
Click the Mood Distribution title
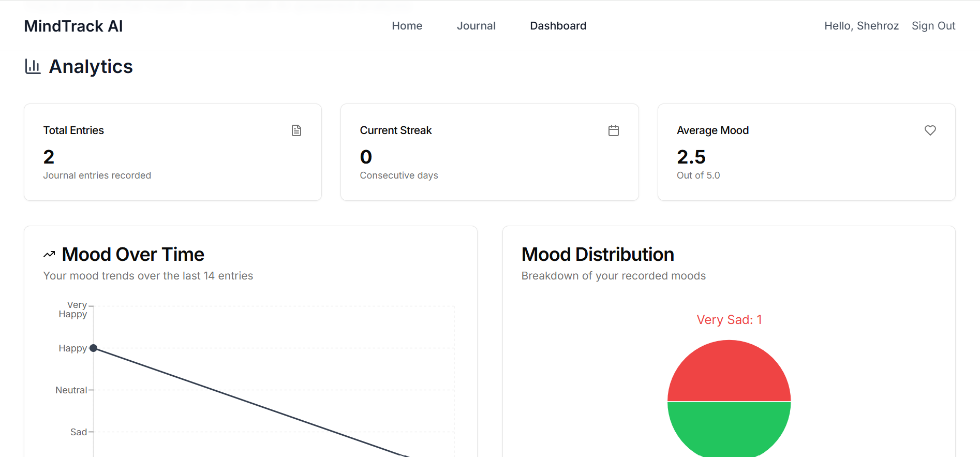[x=598, y=255]
